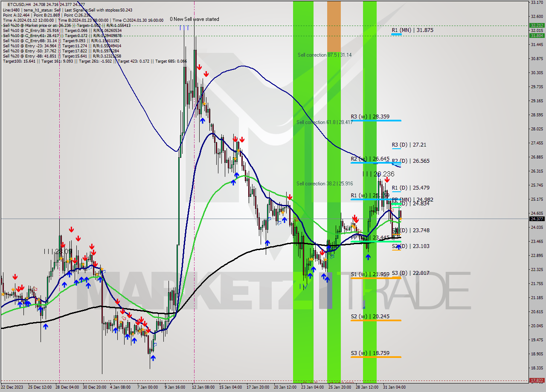546x392 pixels.
Task: Click the '28 Jan 12:00' time axis label
Action: 366,387
